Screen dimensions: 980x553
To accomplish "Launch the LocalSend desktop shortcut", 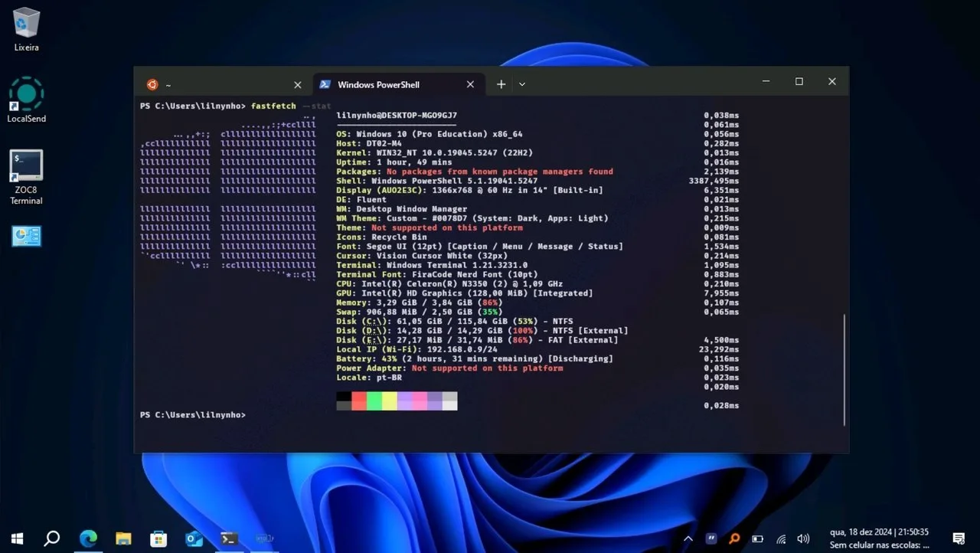I will 26,100.
